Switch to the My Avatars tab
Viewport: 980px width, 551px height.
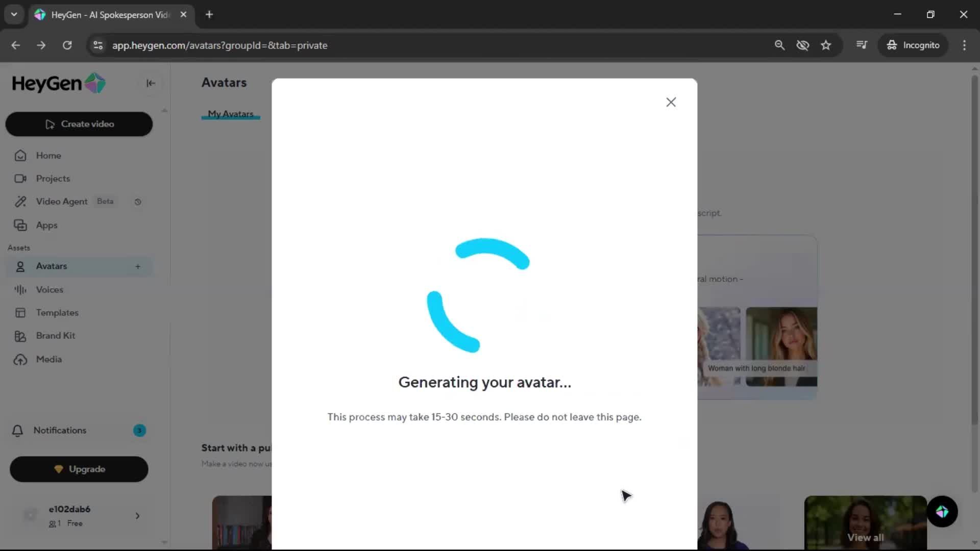[230, 114]
